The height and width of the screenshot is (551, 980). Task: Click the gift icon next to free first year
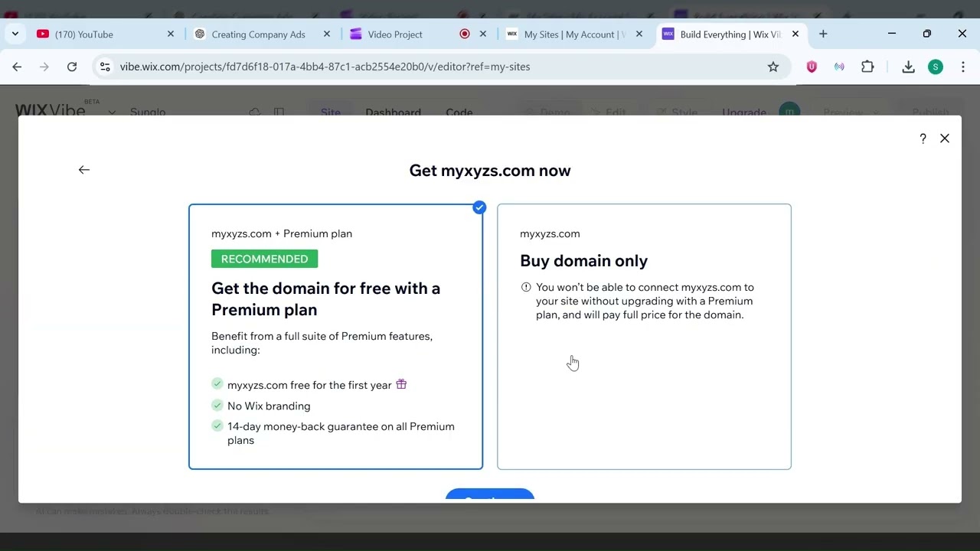point(401,384)
